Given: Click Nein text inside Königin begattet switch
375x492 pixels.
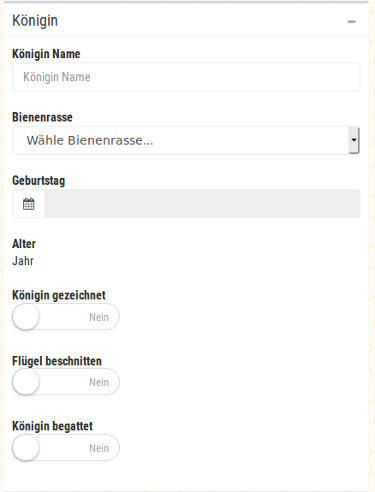Looking at the screenshot, I should click(99, 448).
